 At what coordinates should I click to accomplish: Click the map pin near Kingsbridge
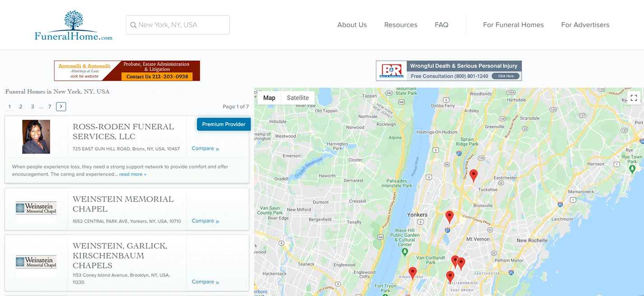[x=412, y=273]
